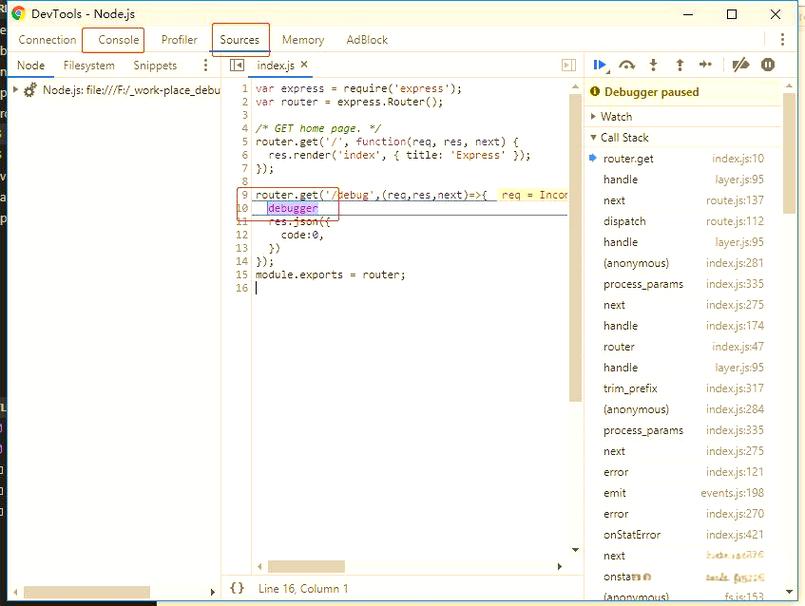The width and height of the screenshot is (805, 606).
Task: Open the navigator more-options menu
Action: (205, 65)
